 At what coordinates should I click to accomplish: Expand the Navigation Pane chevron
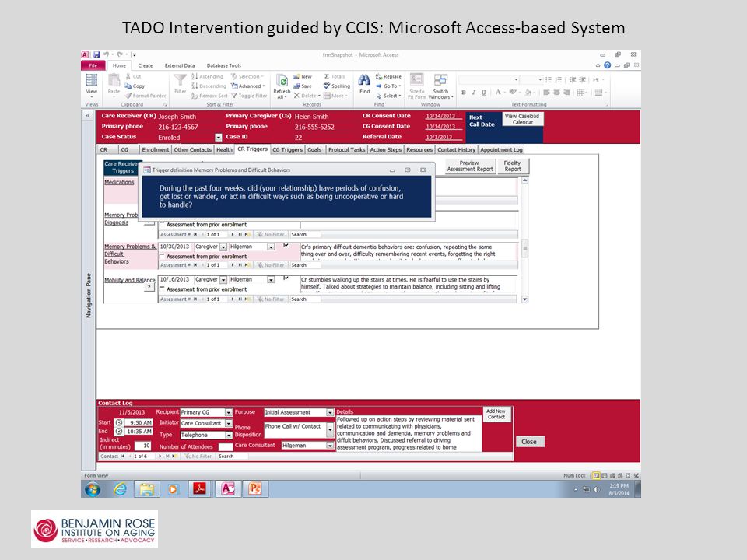[87, 115]
